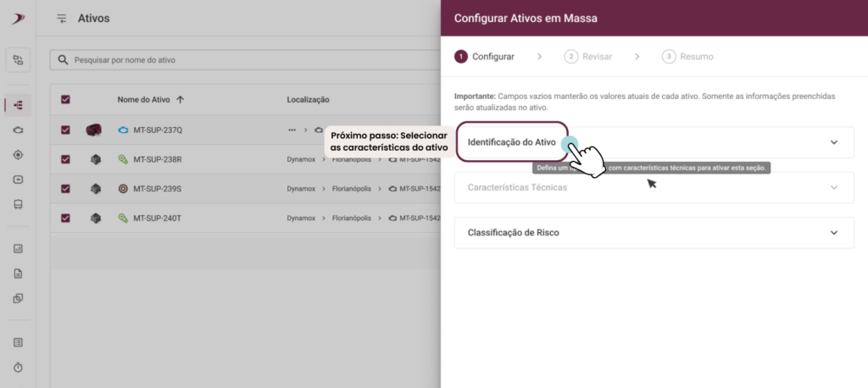Uncheck the MT-SUP-238R row checkbox
This screenshot has height=388, width=868.
coord(65,159)
